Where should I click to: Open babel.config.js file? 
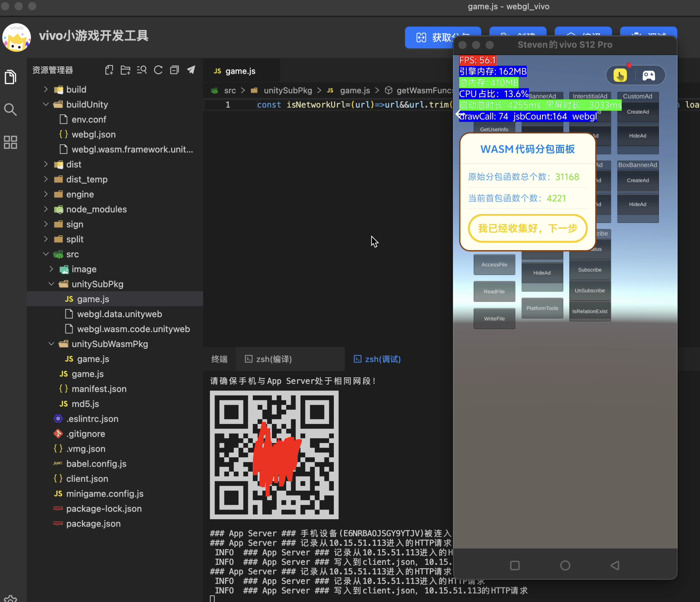pos(96,463)
